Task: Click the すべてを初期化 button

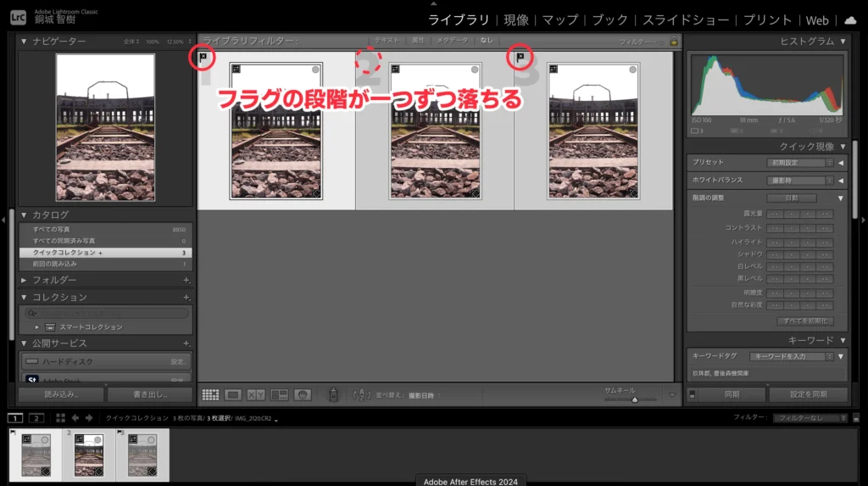Action: point(805,321)
